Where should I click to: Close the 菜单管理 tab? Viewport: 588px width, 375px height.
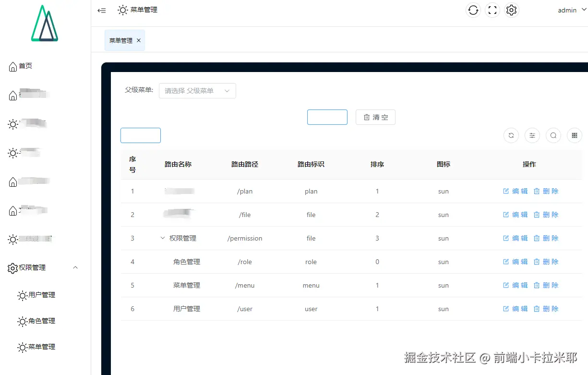click(139, 40)
